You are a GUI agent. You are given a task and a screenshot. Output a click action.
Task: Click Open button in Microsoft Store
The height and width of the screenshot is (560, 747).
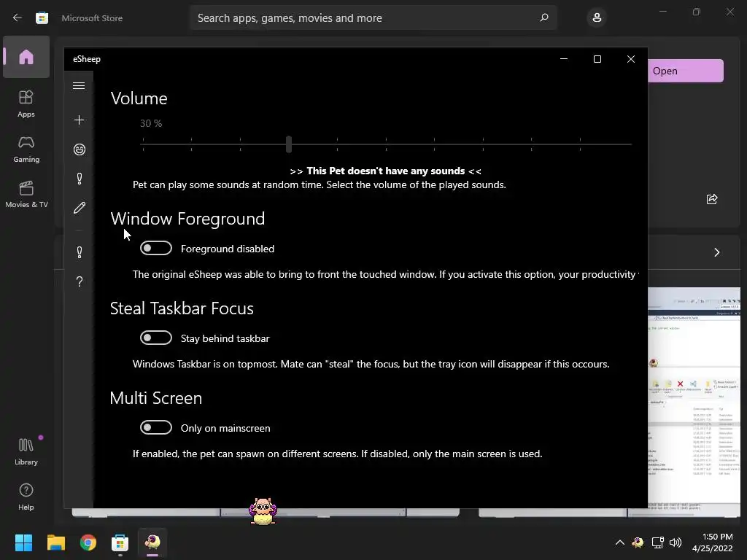click(x=685, y=71)
